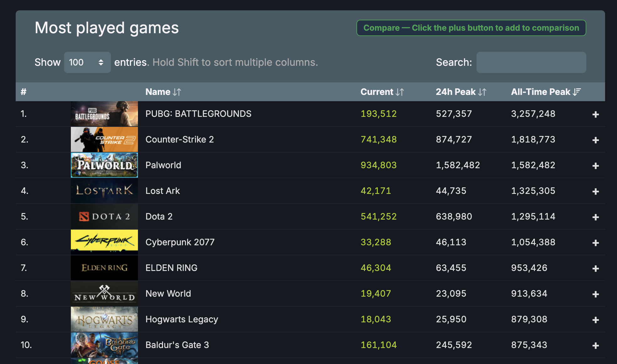Viewport: 617px width, 364px height.
Task: Click into the Search input field
Action: tap(531, 62)
